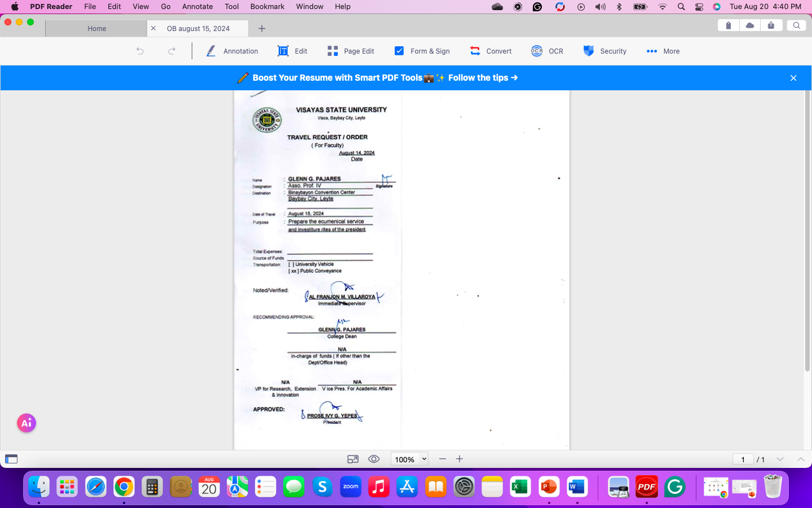Open Page Edit mode
Viewport: 812px width, 508px height.
click(x=351, y=51)
